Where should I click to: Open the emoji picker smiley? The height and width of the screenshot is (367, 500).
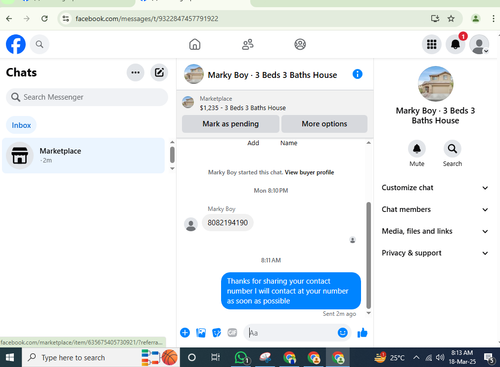point(343,332)
